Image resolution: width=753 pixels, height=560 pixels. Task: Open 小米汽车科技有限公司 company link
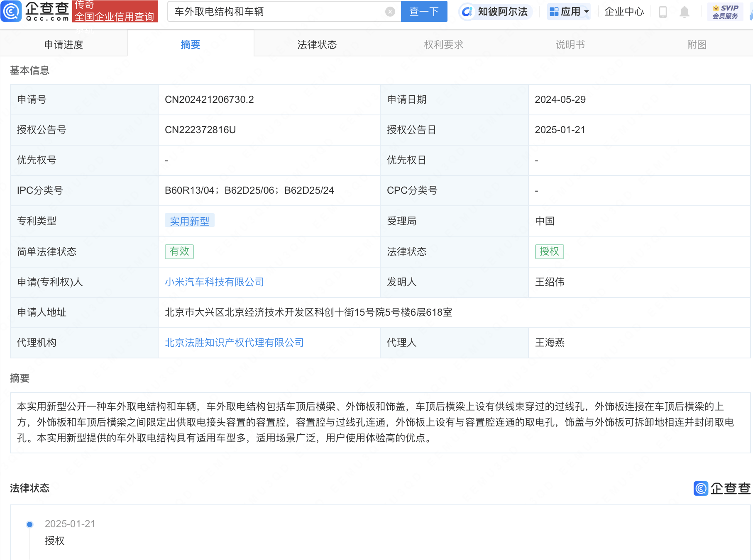point(214,282)
